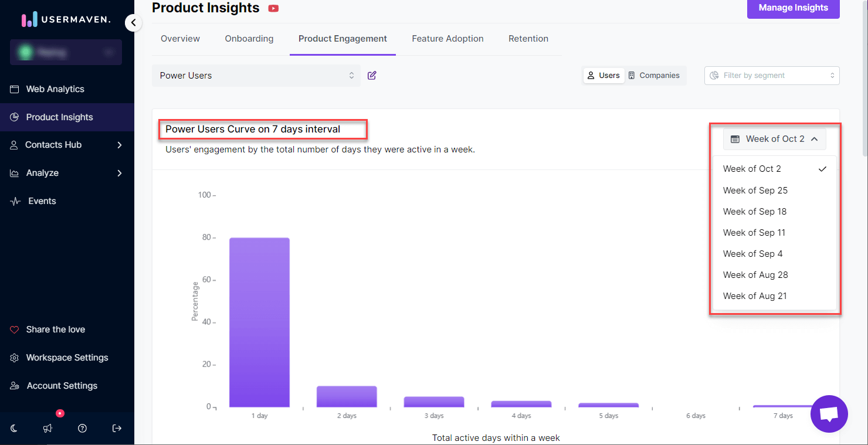Switch to the Feature Adoption tab

(447, 39)
